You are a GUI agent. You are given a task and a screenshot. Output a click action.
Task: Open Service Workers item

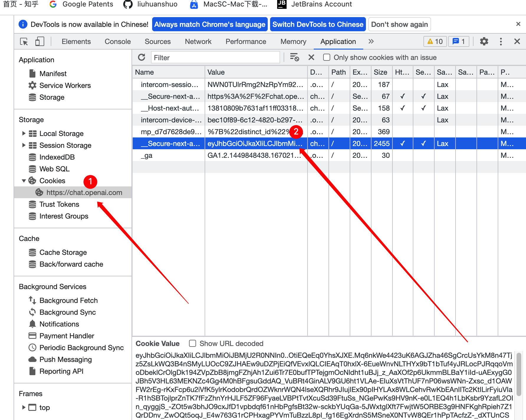point(65,85)
